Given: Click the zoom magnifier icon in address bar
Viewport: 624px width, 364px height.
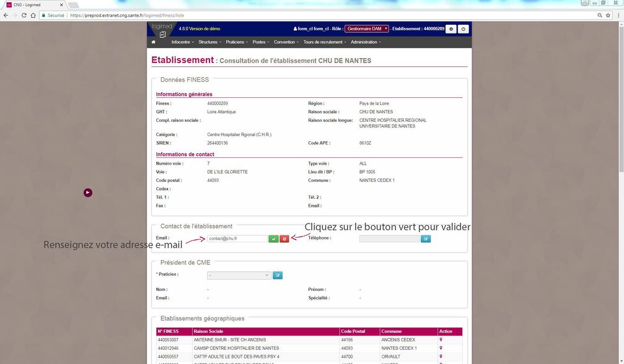Looking at the screenshot, I should (600, 15).
